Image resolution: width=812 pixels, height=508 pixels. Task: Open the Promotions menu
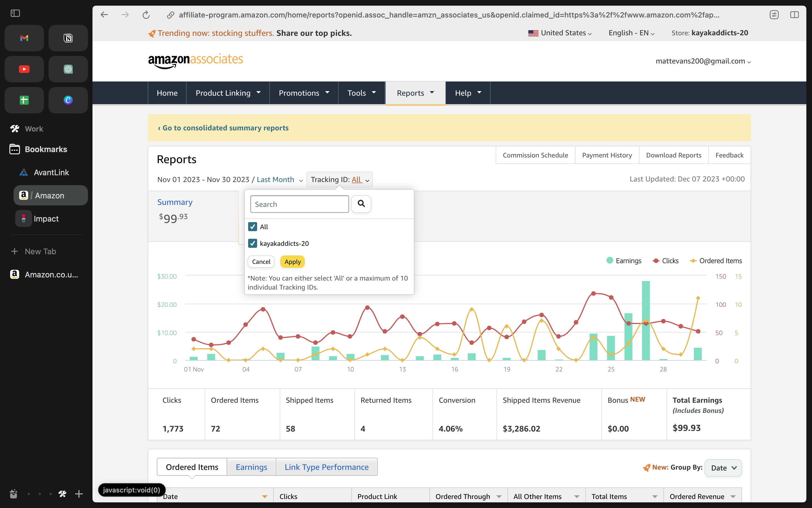[304, 93]
